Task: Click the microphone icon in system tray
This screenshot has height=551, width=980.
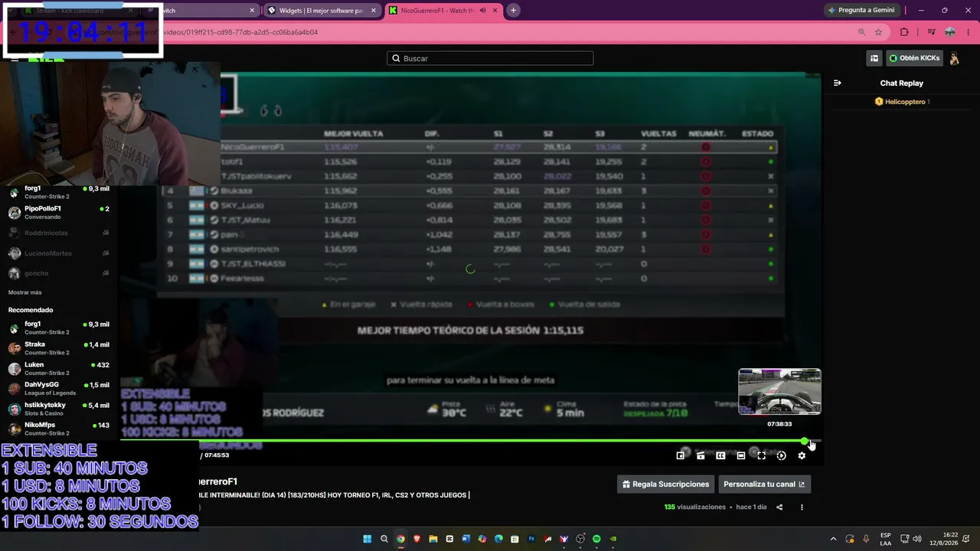Action: coord(866,539)
